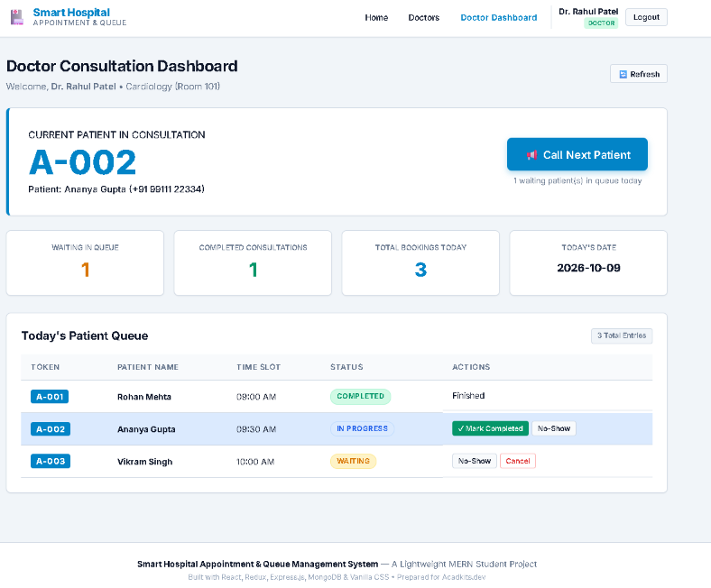Mark Ananya Gupta's consultation as completed

490,428
